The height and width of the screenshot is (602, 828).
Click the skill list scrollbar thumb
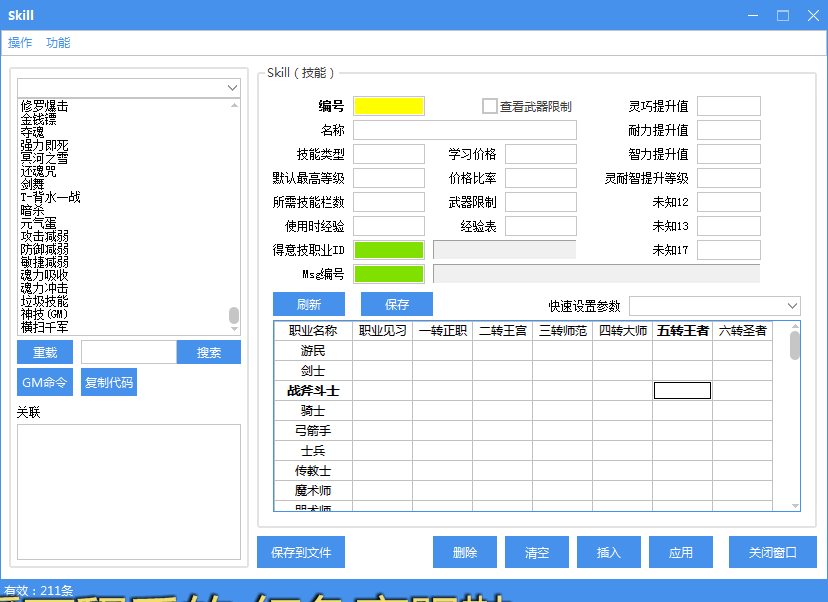point(234,315)
